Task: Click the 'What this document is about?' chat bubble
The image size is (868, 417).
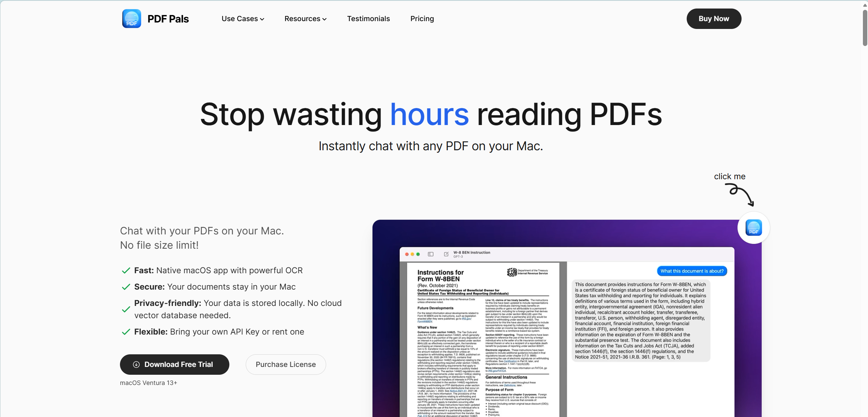Action: pos(692,271)
